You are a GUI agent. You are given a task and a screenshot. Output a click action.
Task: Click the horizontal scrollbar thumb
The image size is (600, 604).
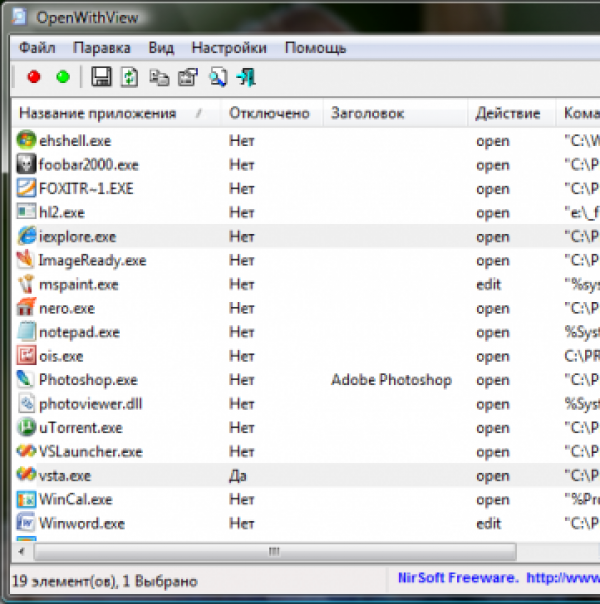tap(270, 551)
